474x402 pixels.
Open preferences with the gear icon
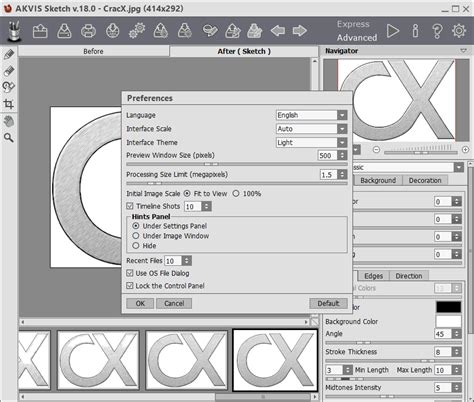[x=459, y=31]
